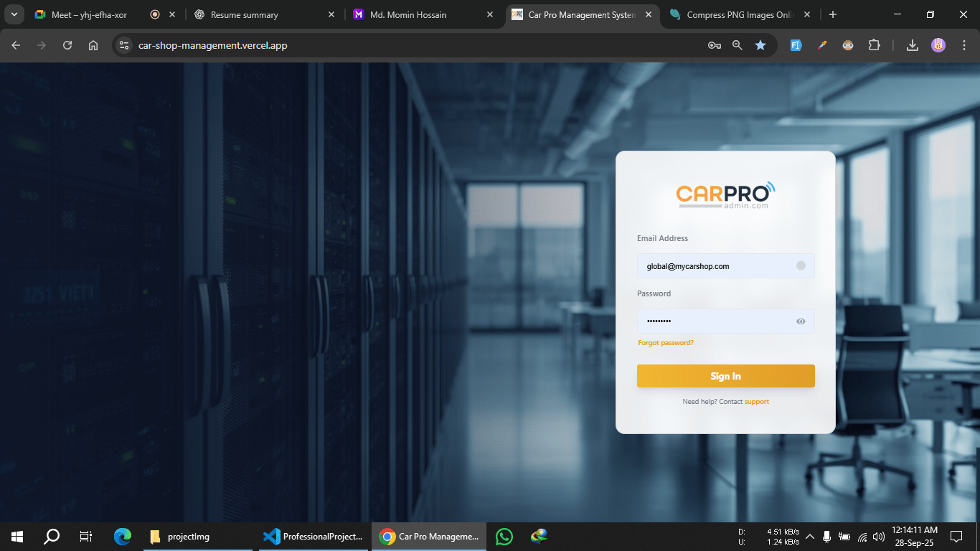Image resolution: width=980 pixels, height=551 pixels.
Task: Click the zoom magnifier icon in address bar
Action: click(738, 45)
